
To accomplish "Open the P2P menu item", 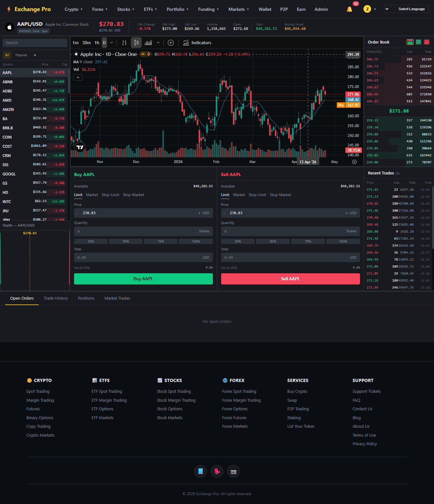I will pyautogui.click(x=284, y=9).
